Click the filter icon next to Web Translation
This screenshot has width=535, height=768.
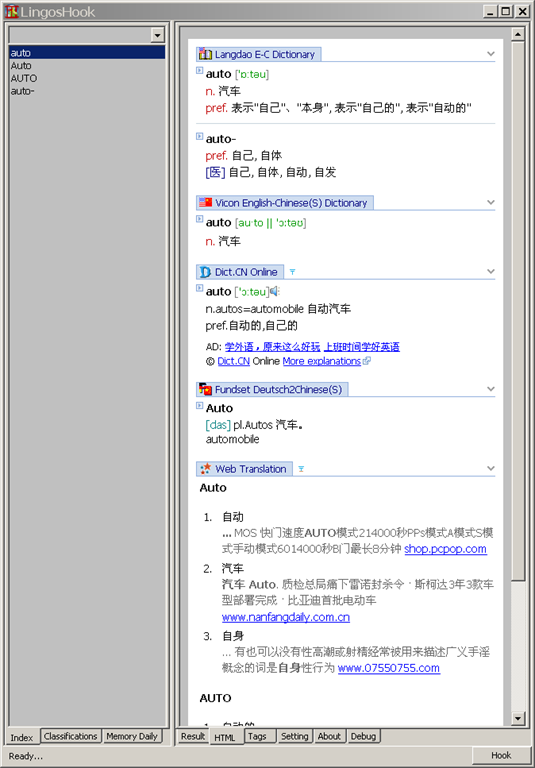(301, 469)
